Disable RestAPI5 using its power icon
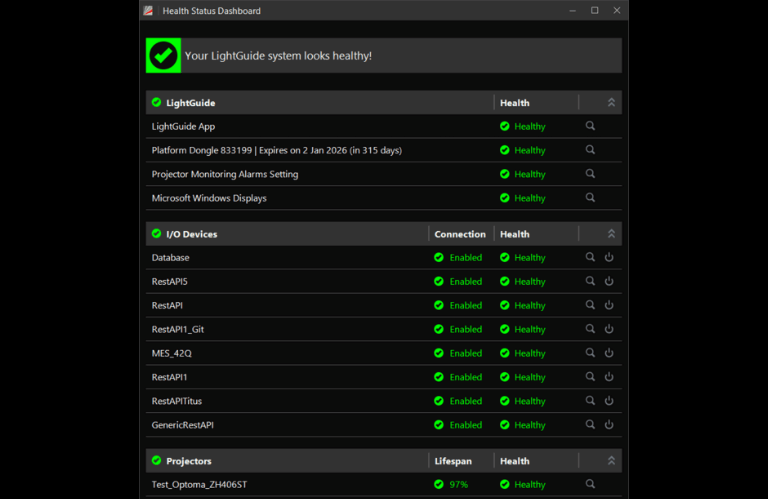Screen dimensions: 768x499 (x=609, y=281)
